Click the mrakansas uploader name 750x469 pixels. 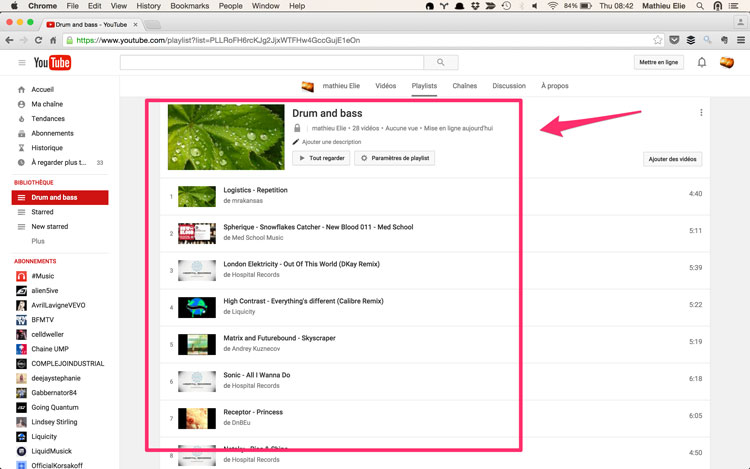click(x=247, y=201)
